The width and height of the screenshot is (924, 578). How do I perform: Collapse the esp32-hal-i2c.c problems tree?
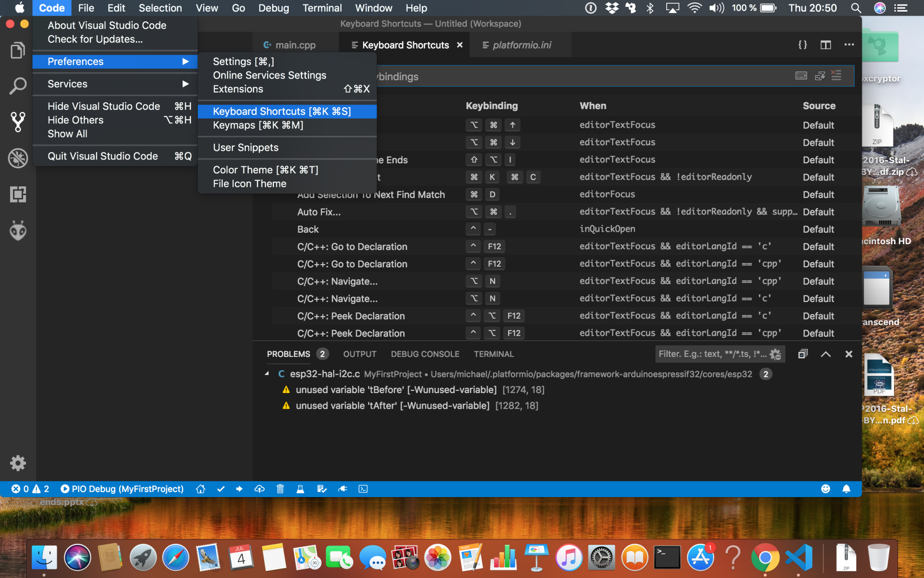[267, 374]
